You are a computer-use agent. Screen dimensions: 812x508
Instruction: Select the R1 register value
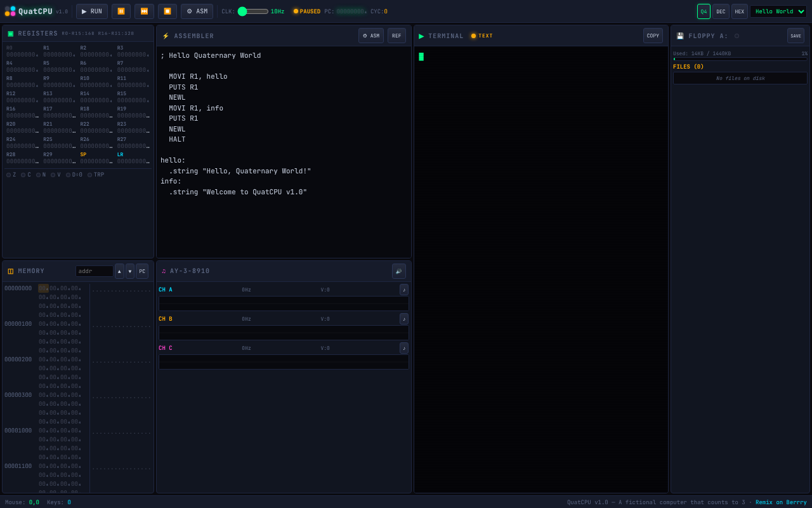pyautogui.click(x=60, y=55)
